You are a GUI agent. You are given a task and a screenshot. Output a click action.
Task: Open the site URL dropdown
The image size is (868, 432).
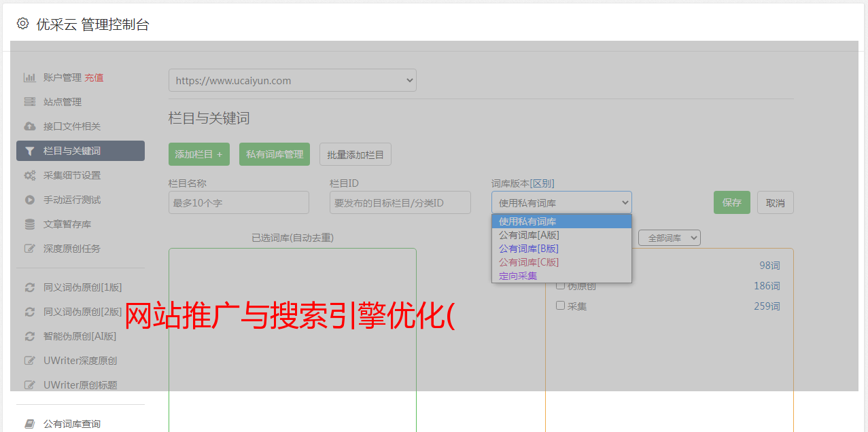click(x=292, y=80)
